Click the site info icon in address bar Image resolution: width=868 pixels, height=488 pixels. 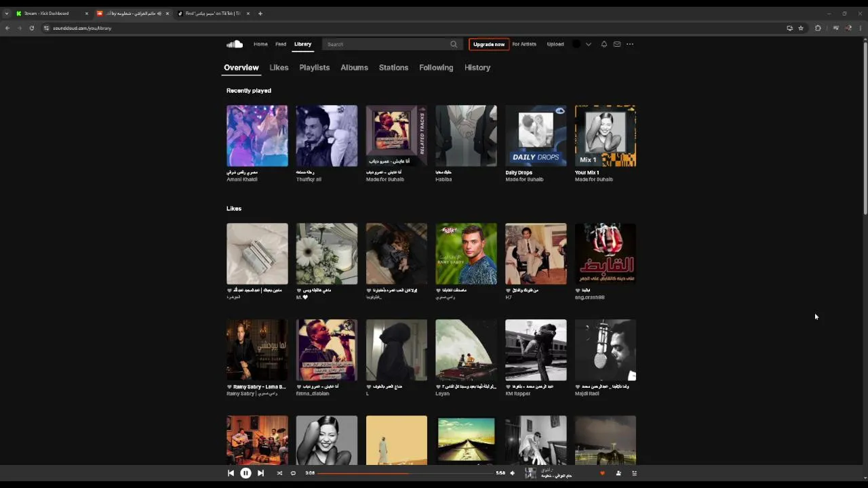click(47, 28)
